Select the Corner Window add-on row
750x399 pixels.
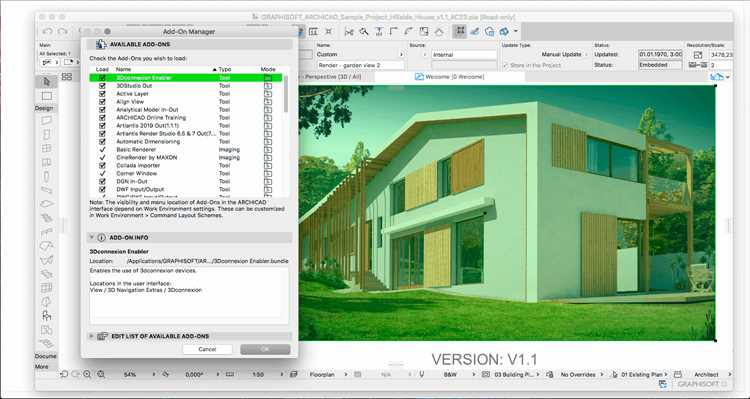186,173
